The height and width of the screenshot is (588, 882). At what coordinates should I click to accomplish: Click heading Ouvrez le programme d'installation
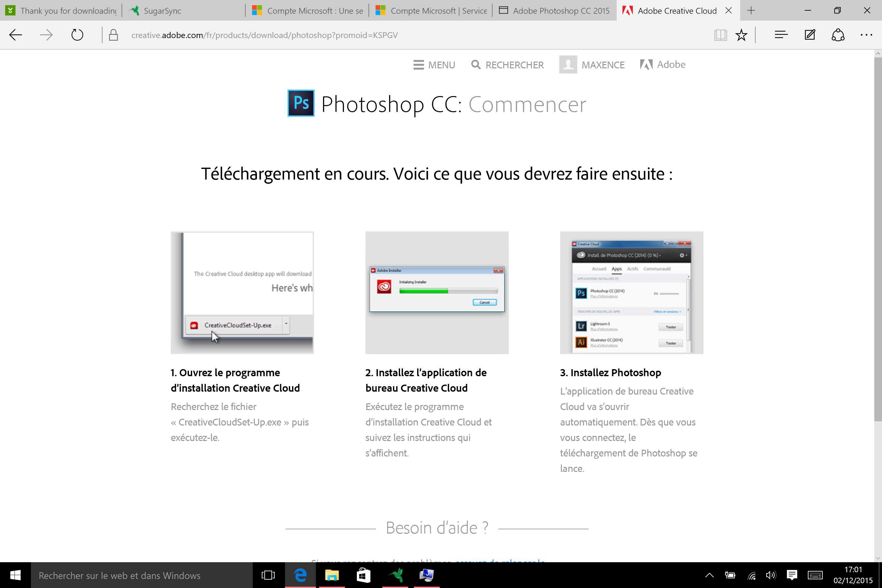click(x=235, y=380)
